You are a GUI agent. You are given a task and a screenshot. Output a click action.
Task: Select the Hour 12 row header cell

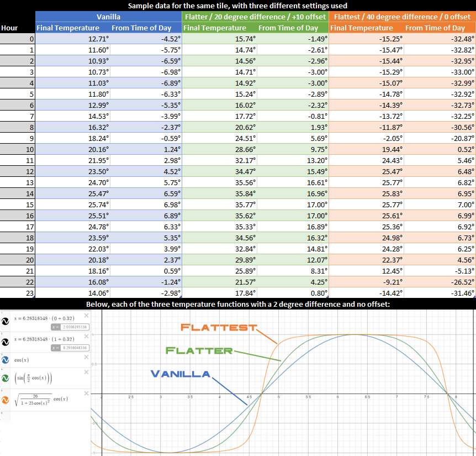17,172
